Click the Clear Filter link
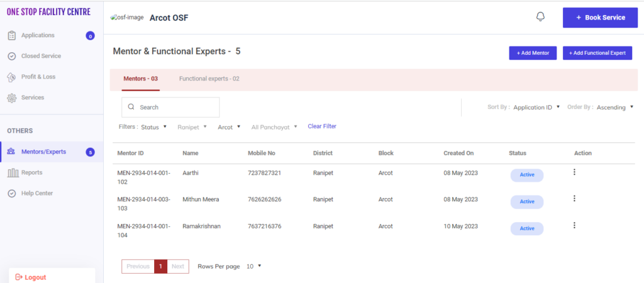This screenshot has height=283, width=644. [322, 126]
